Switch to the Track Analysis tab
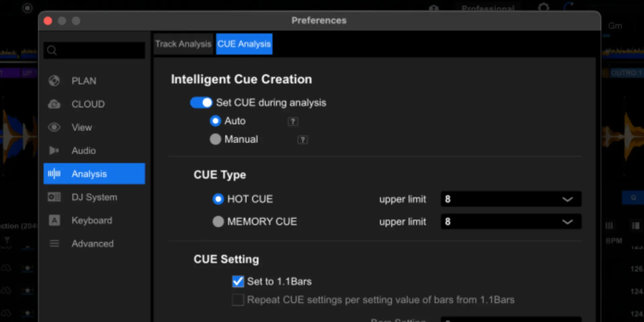This screenshot has height=322, width=644. [x=183, y=44]
